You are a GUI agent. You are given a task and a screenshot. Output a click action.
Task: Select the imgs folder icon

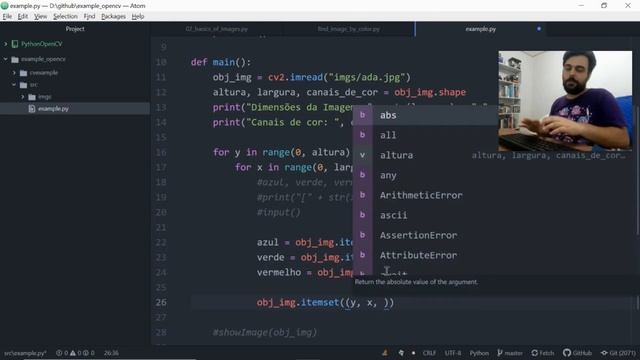coord(32,97)
